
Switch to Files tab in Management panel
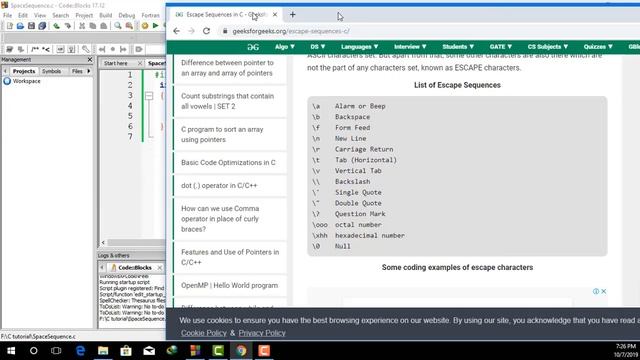click(x=77, y=71)
